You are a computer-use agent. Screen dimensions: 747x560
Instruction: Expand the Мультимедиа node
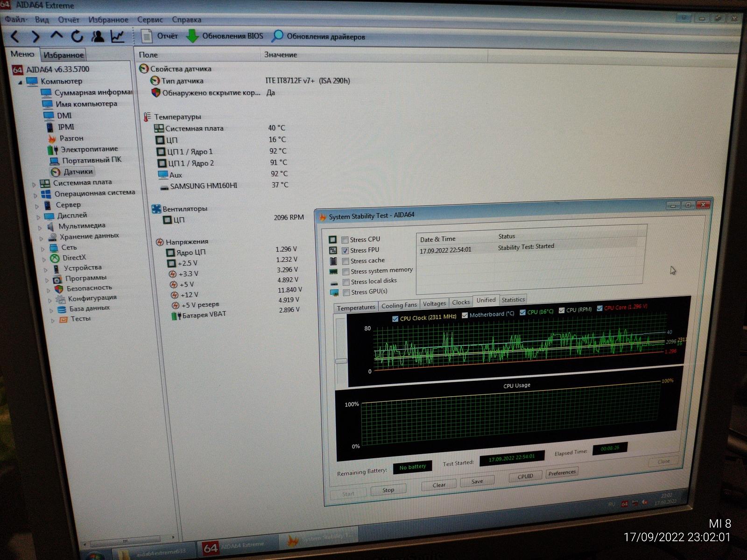[x=40, y=228]
